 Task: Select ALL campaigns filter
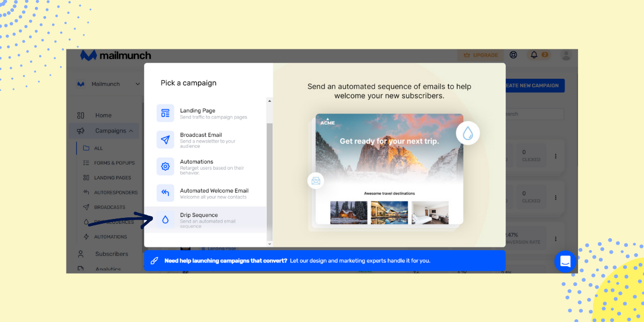pos(98,148)
